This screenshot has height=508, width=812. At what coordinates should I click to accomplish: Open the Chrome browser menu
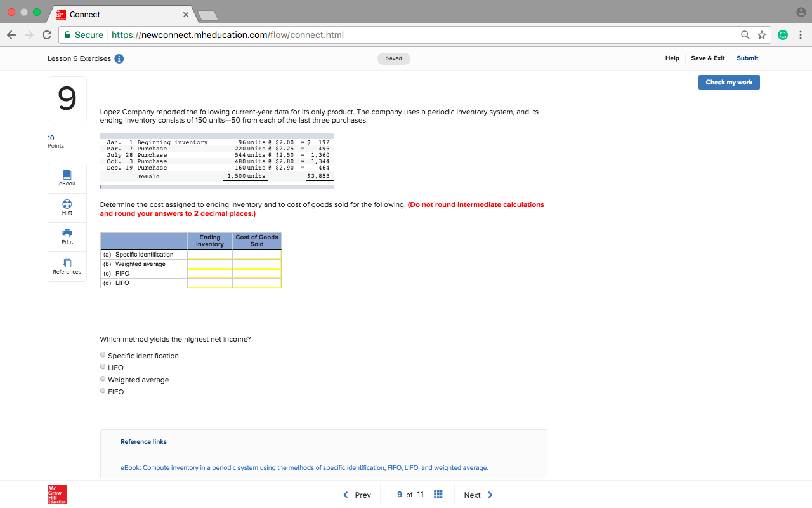[801, 35]
